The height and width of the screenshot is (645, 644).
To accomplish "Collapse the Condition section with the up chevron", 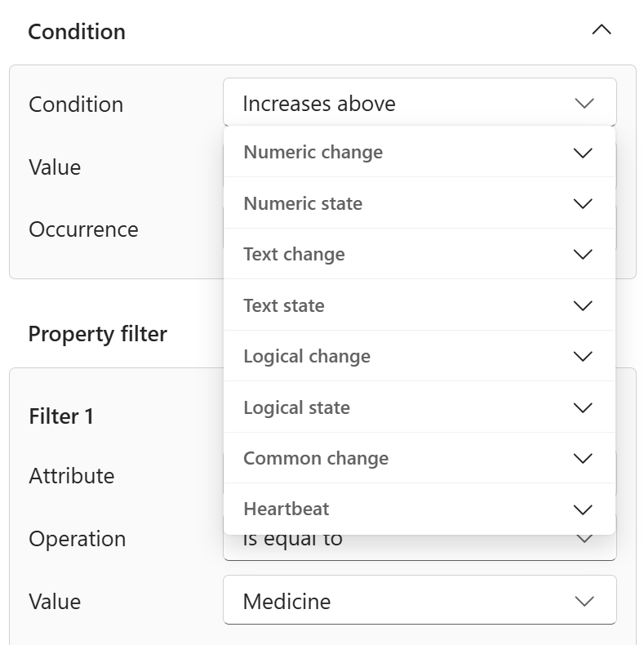I will click(x=602, y=30).
